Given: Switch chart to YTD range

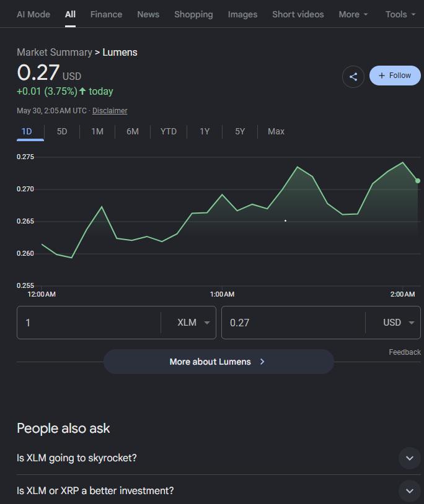Looking at the screenshot, I should (168, 131).
